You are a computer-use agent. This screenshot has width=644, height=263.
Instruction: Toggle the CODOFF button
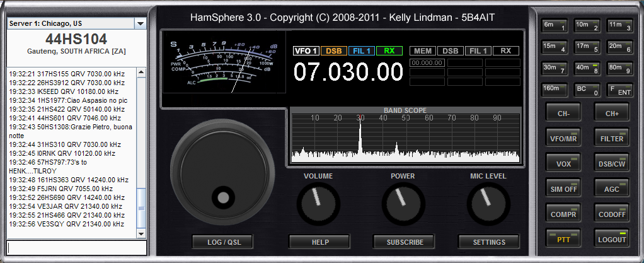tap(612, 214)
